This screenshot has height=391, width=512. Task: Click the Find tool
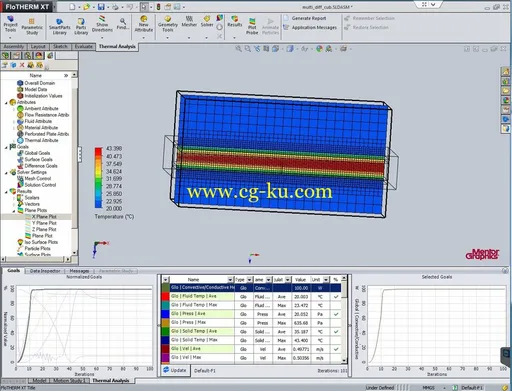(123, 24)
